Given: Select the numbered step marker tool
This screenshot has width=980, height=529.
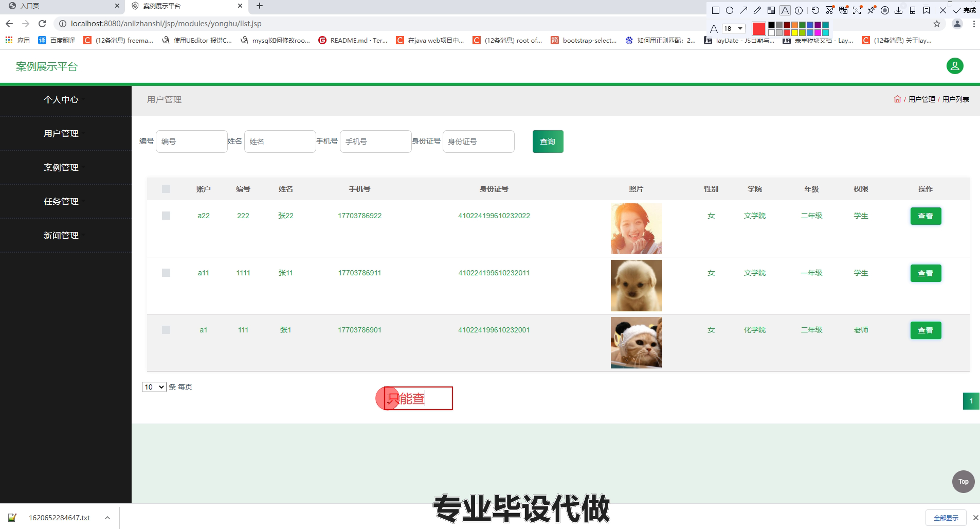Looking at the screenshot, I should [798, 10].
